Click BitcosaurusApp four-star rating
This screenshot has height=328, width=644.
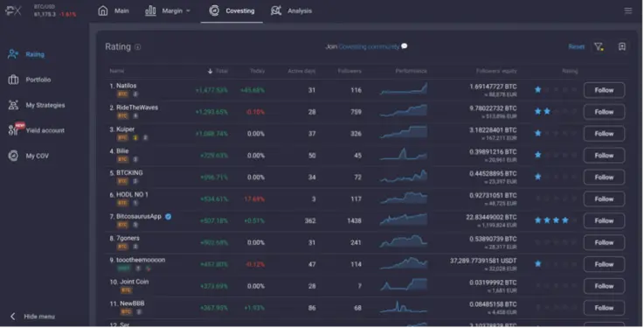(x=555, y=220)
